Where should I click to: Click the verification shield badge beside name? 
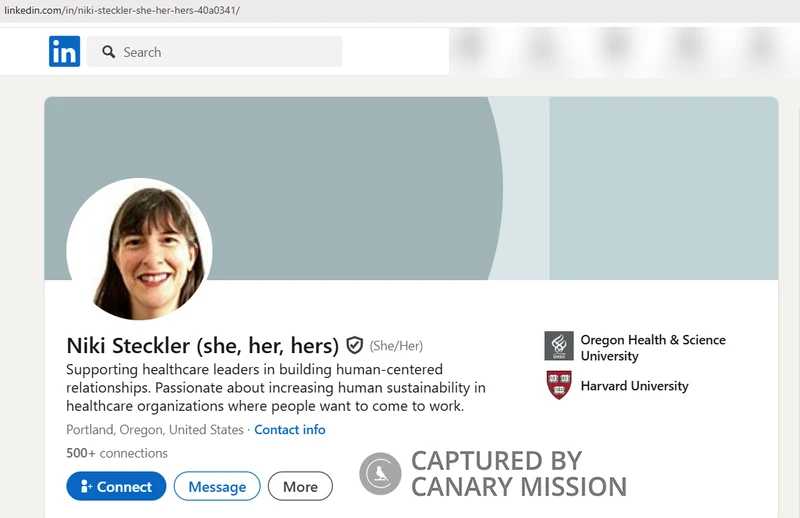355,346
